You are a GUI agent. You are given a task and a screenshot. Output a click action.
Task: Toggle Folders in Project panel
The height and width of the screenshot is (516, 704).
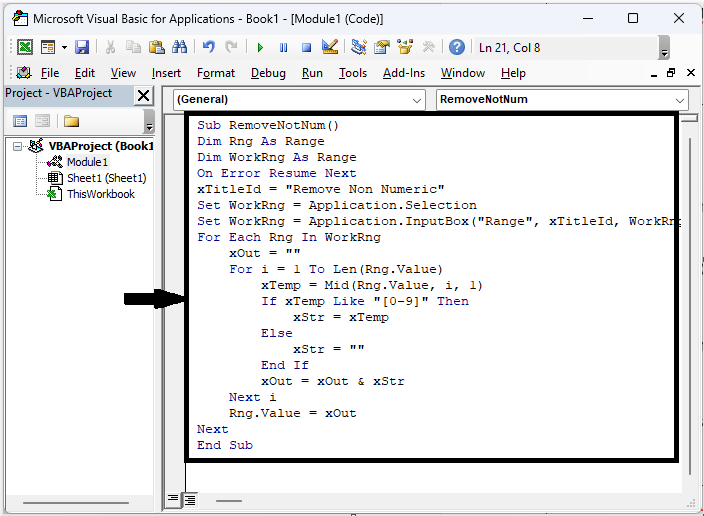(x=71, y=121)
